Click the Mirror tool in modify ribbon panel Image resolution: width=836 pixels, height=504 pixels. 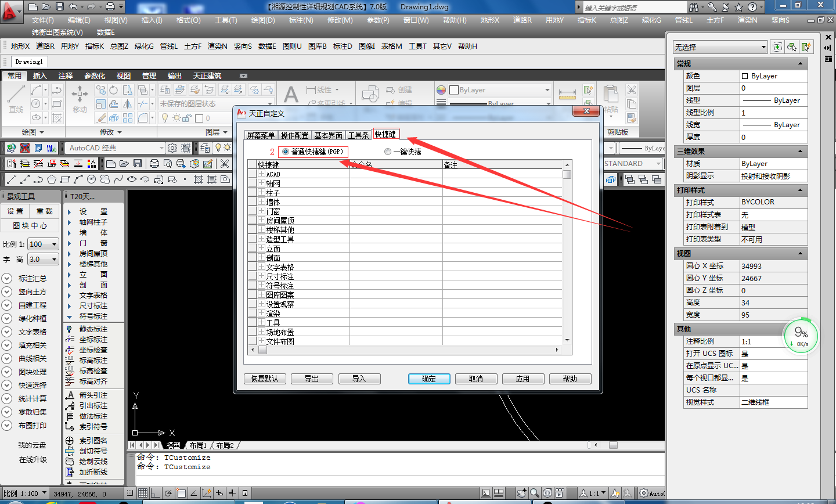click(x=128, y=104)
